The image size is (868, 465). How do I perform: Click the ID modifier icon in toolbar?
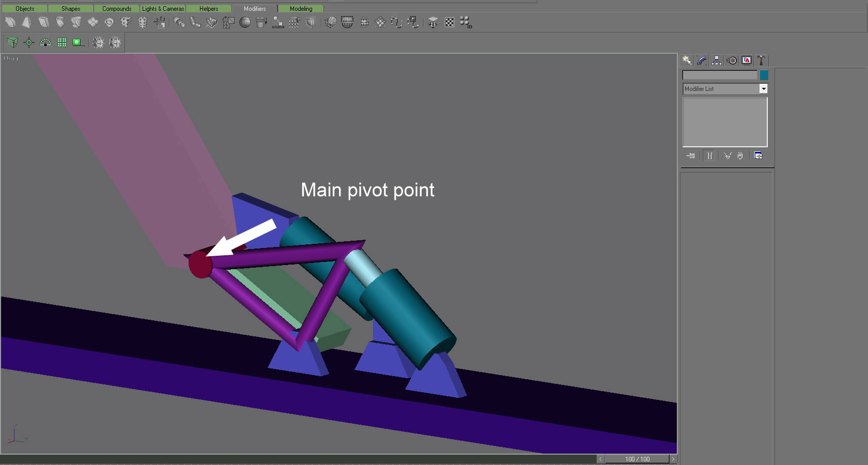[466, 22]
